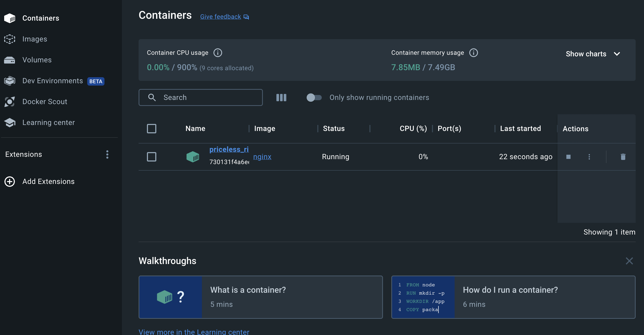Click the feedback speech bubble icon
Viewport: 644px width, 335px height.
[246, 17]
